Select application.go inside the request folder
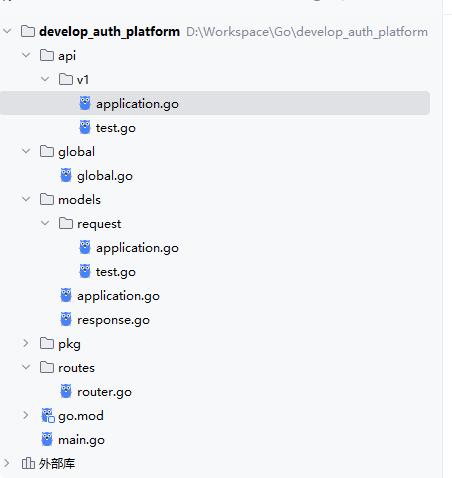 [137, 248]
